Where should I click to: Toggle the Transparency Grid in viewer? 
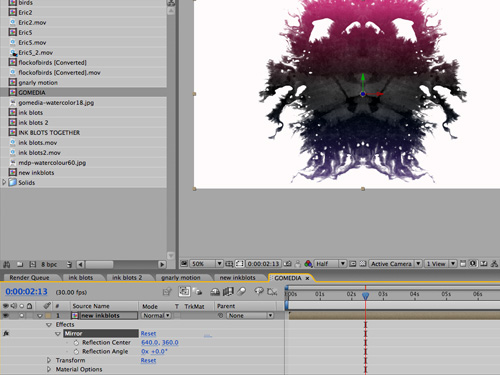point(363,264)
